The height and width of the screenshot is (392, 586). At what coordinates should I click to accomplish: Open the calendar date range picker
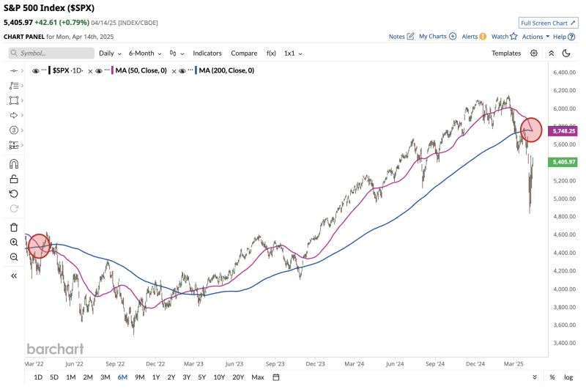click(x=276, y=377)
